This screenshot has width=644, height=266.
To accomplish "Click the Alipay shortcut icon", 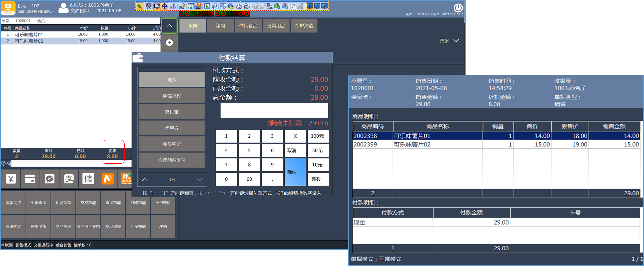I will 69,179.
